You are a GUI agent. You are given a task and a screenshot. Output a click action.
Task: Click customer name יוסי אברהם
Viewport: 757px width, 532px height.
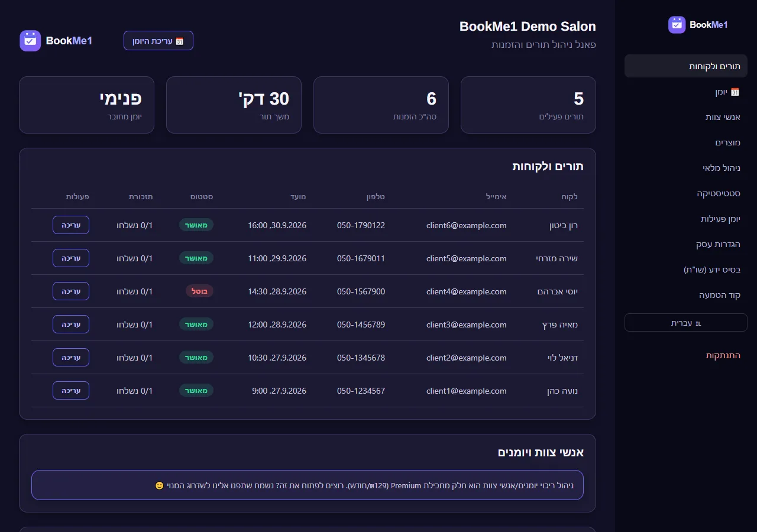pyautogui.click(x=558, y=291)
